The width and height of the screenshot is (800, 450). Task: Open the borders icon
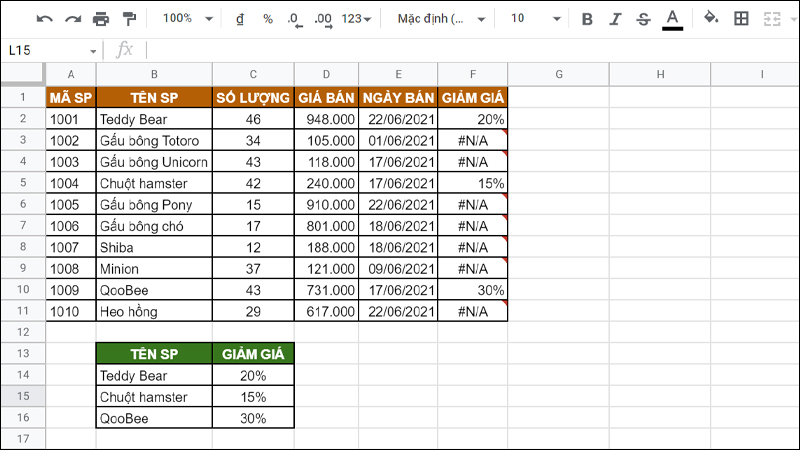(741, 19)
